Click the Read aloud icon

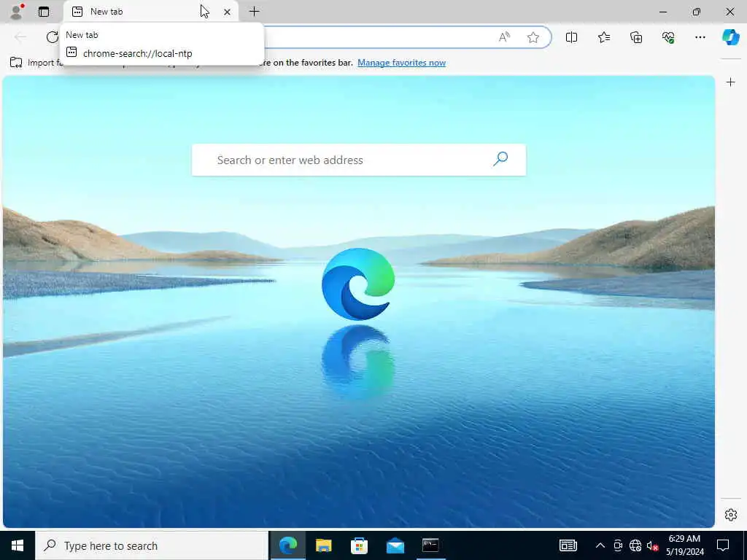click(x=504, y=37)
